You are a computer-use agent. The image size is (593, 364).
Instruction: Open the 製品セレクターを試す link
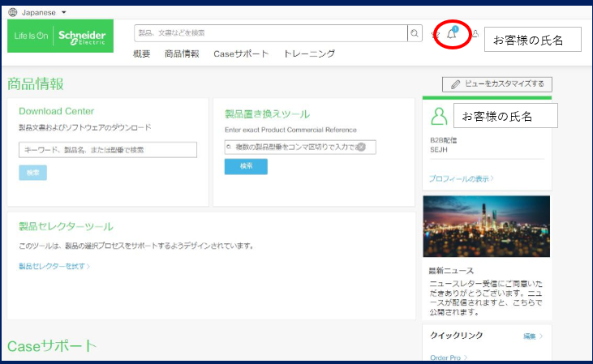point(54,267)
